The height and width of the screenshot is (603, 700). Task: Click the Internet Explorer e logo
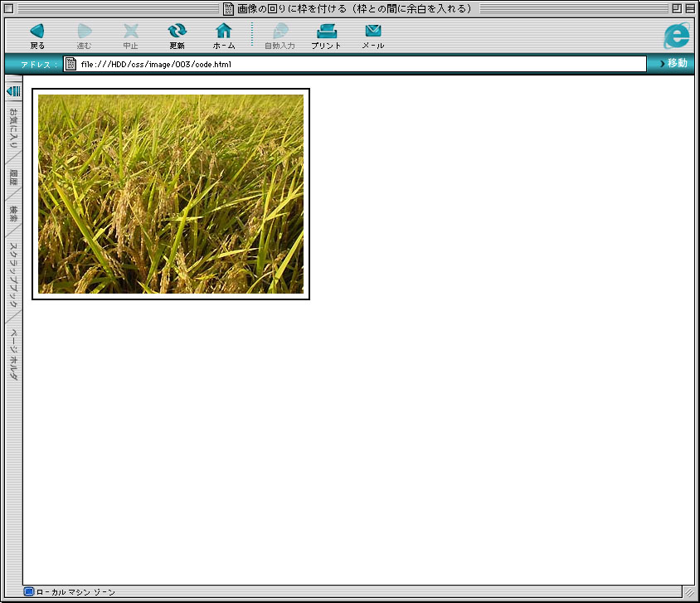676,36
